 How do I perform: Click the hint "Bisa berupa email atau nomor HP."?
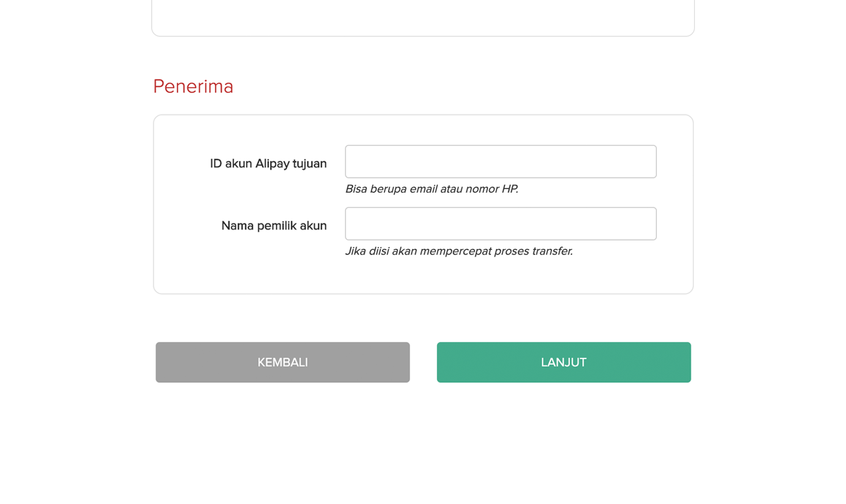coord(432,189)
